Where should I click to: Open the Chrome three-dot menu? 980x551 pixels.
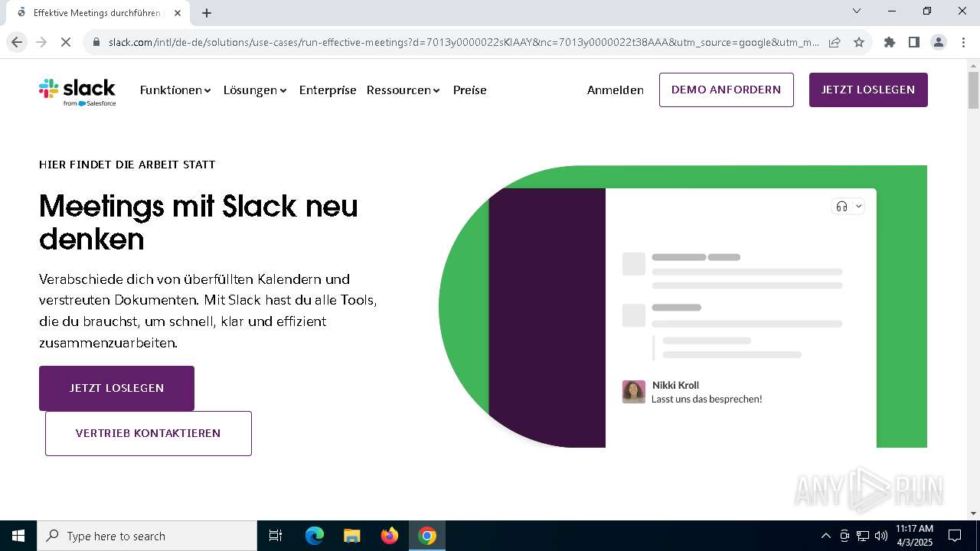963,42
